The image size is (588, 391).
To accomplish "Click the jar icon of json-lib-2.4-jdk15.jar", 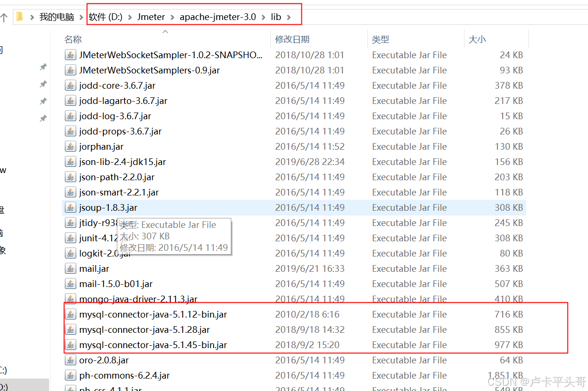I will pyautogui.click(x=71, y=162).
